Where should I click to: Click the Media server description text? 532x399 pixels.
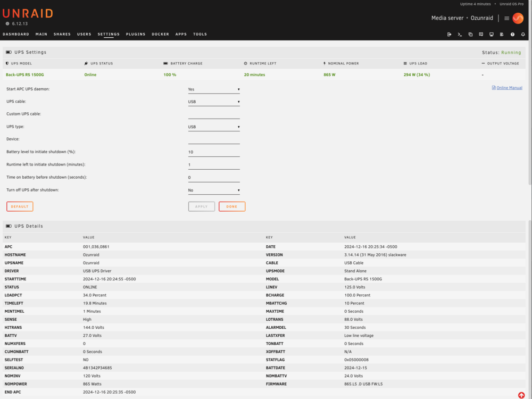447,18
